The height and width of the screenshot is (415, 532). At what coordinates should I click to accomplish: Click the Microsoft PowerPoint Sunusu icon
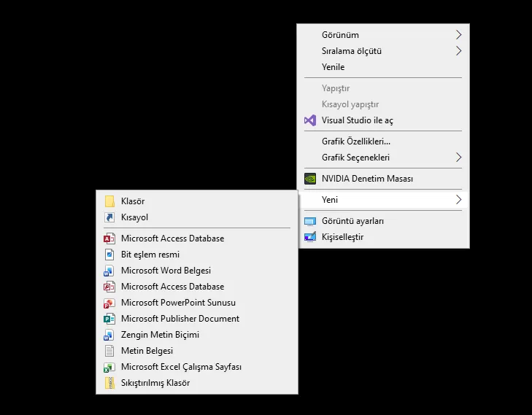click(x=109, y=303)
